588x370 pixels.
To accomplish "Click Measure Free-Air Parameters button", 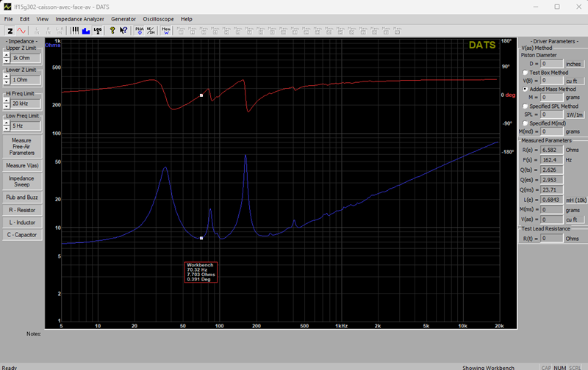I will click(x=22, y=146).
